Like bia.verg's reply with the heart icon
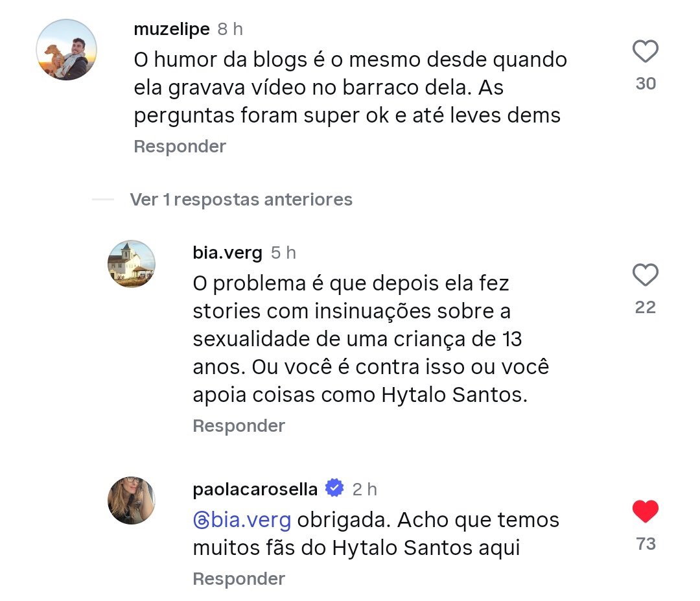700x601 pixels. (x=645, y=276)
